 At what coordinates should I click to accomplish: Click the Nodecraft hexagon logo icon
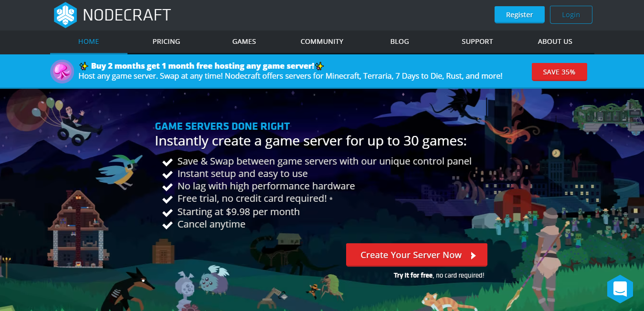click(x=65, y=15)
